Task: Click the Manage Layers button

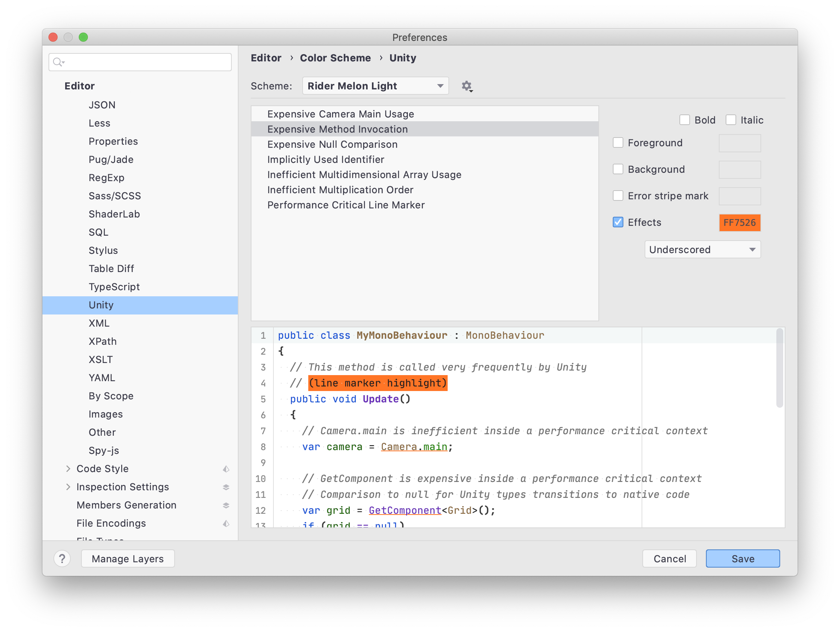Action: click(128, 558)
